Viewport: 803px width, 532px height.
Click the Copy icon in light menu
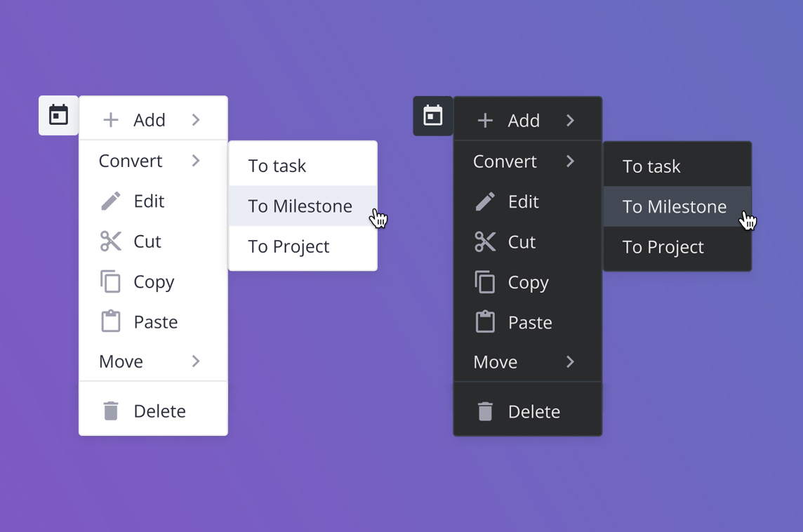[x=111, y=282]
